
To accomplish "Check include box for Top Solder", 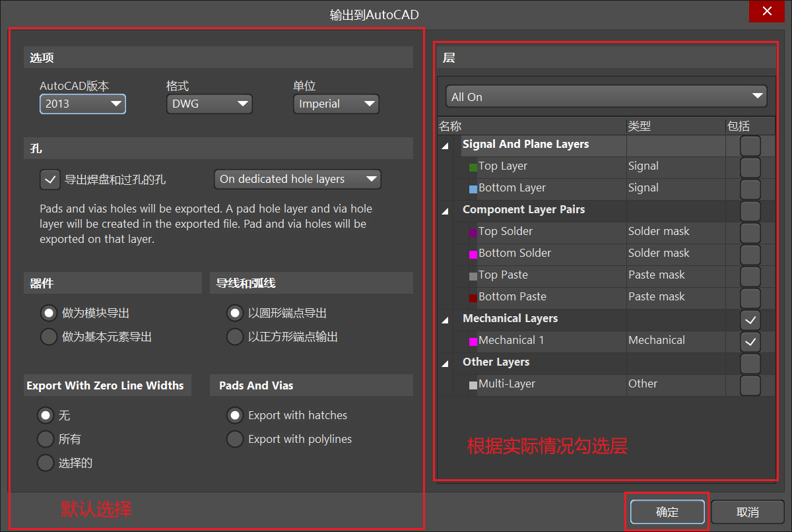I will pos(750,232).
